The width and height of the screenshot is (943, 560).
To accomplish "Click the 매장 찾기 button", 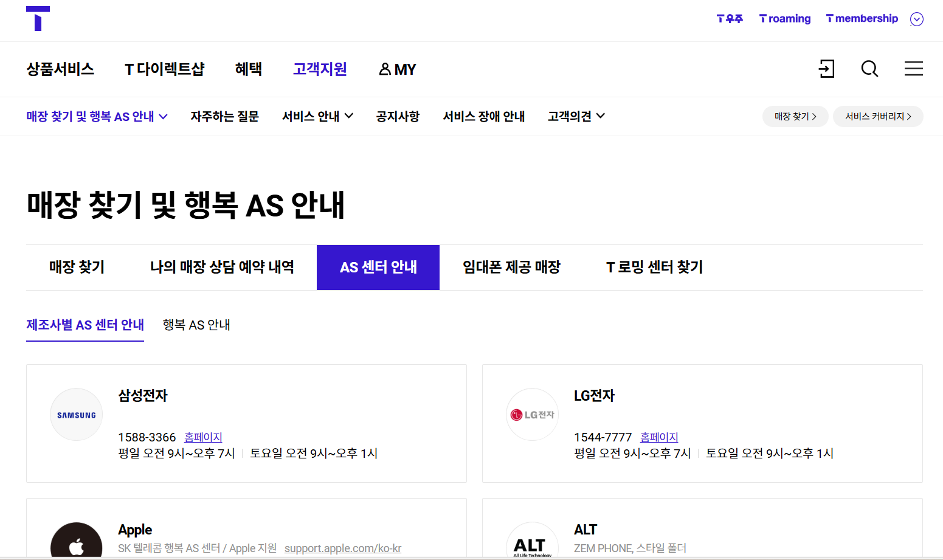I will pyautogui.click(x=795, y=116).
